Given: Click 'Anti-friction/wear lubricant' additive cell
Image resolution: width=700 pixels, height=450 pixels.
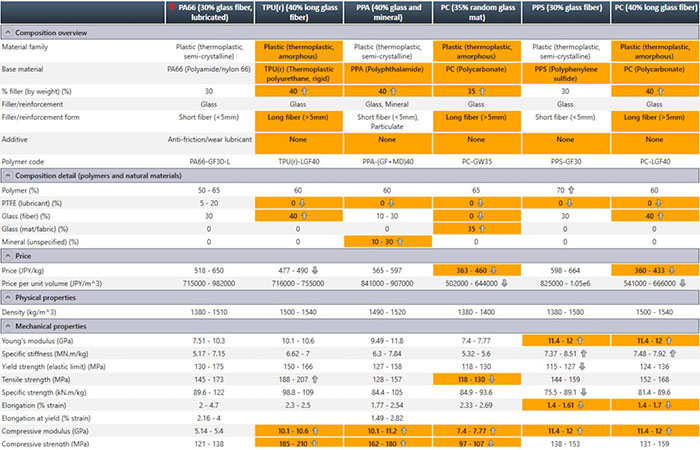Looking at the screenshot, I should tap(210, 140).
